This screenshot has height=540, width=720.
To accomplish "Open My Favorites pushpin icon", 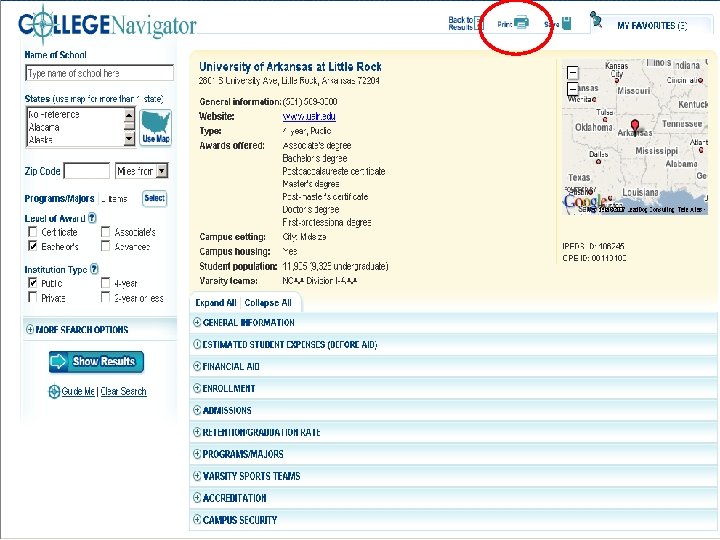I will [596, 19].
